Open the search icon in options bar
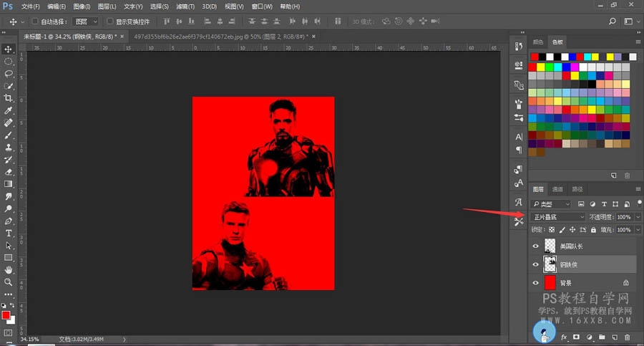 [613, 21]
